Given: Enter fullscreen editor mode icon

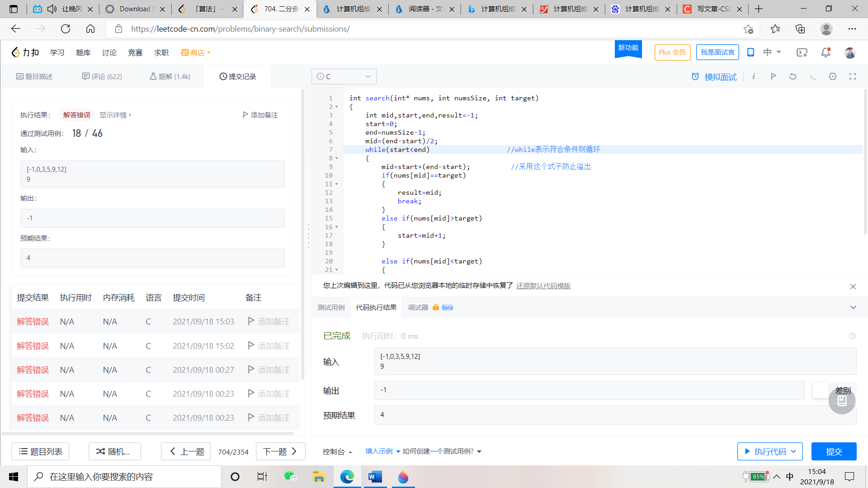Looking at the screenshot, I should [853, 76].
